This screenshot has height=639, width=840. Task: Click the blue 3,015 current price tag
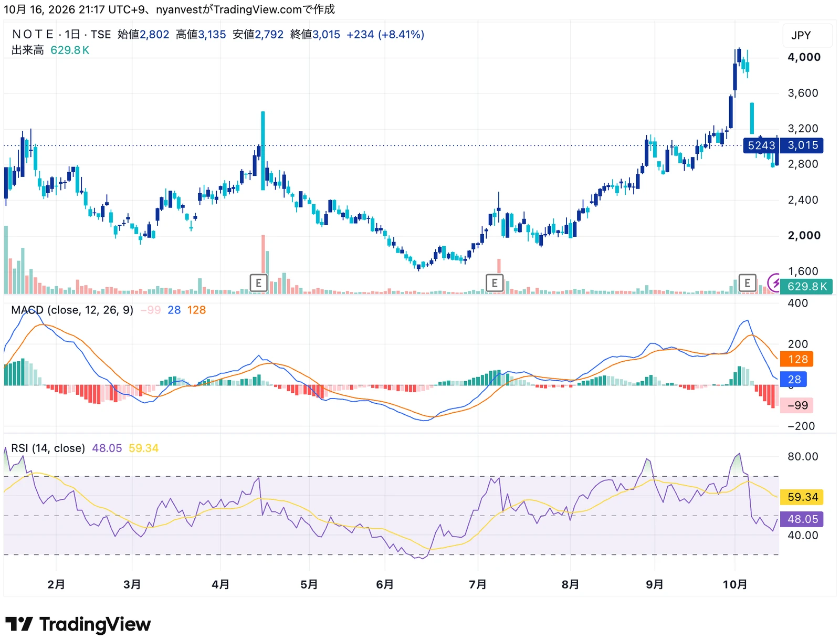click(802, 145)
